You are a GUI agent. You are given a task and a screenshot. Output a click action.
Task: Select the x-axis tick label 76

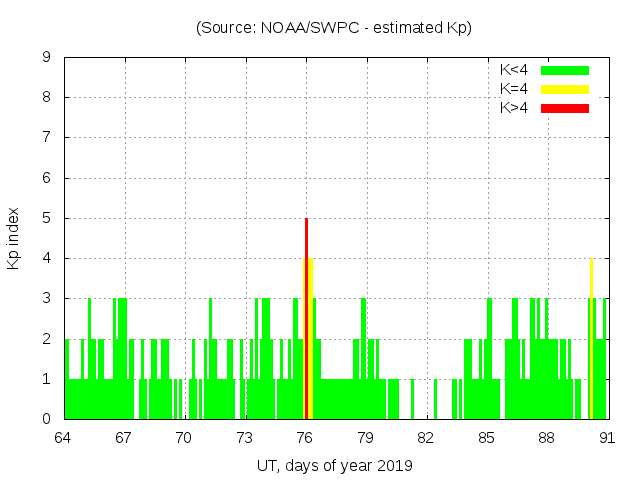(305, 438)
